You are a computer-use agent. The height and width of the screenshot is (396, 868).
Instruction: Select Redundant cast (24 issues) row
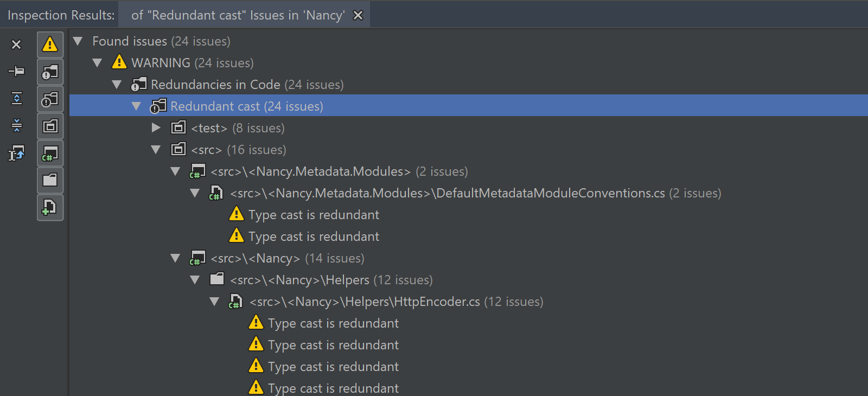tap(469, 105)
